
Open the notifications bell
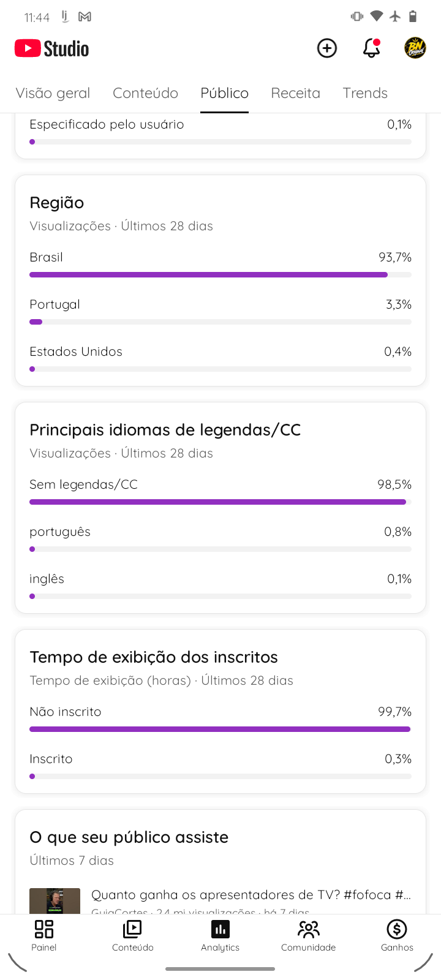tap(372, 48)
